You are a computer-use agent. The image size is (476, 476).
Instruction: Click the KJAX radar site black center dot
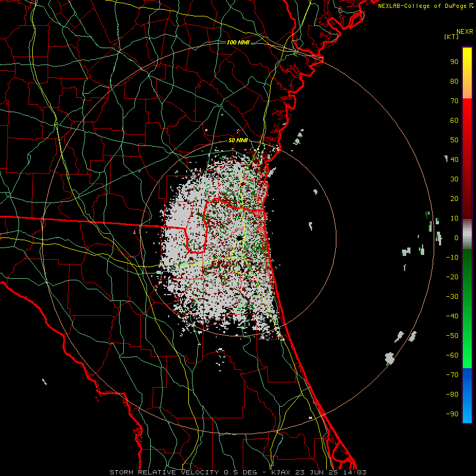pos(239,237)
